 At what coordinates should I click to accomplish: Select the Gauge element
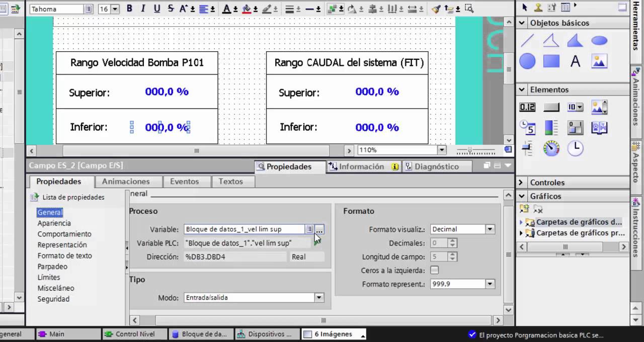(x=551, y=148)
